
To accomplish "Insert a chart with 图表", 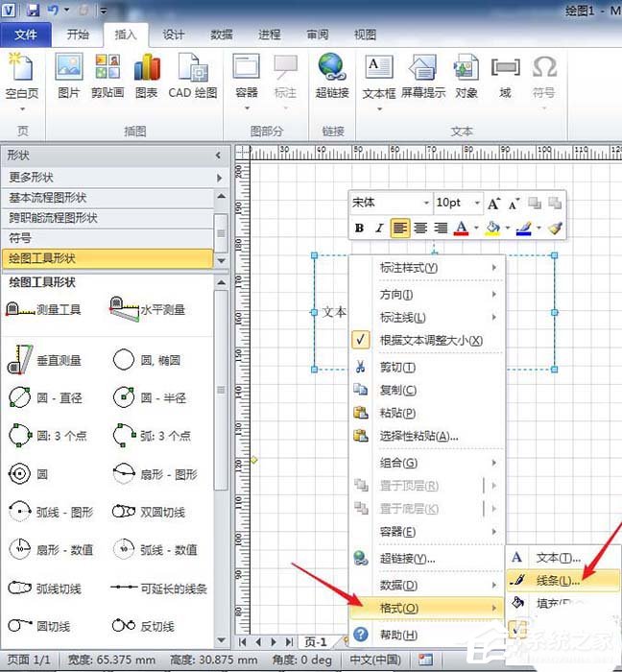I will [x=147, y=76].
